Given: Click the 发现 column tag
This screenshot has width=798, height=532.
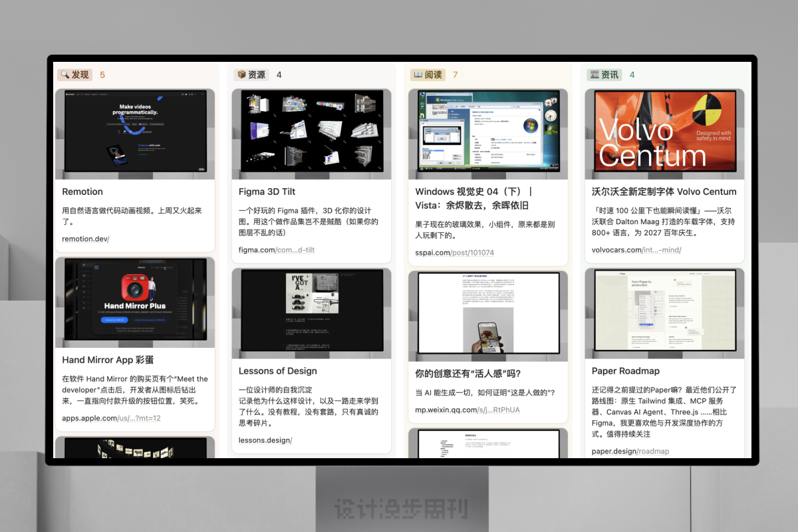Looking at the screenshot, I should point(74,74).
